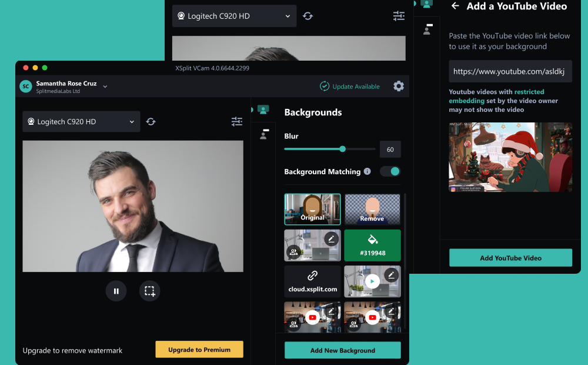Open the back window's Logitech C920 HD dropdown
The width and height of the screenshot is (588, 365).
(234, 16)
